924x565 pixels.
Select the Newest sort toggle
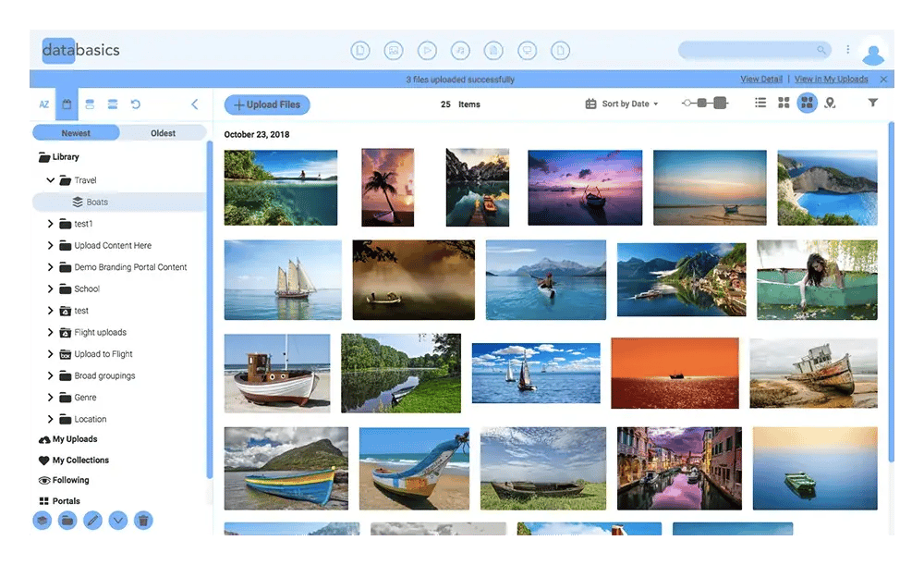pyautogui.click(x=76, y=133)
